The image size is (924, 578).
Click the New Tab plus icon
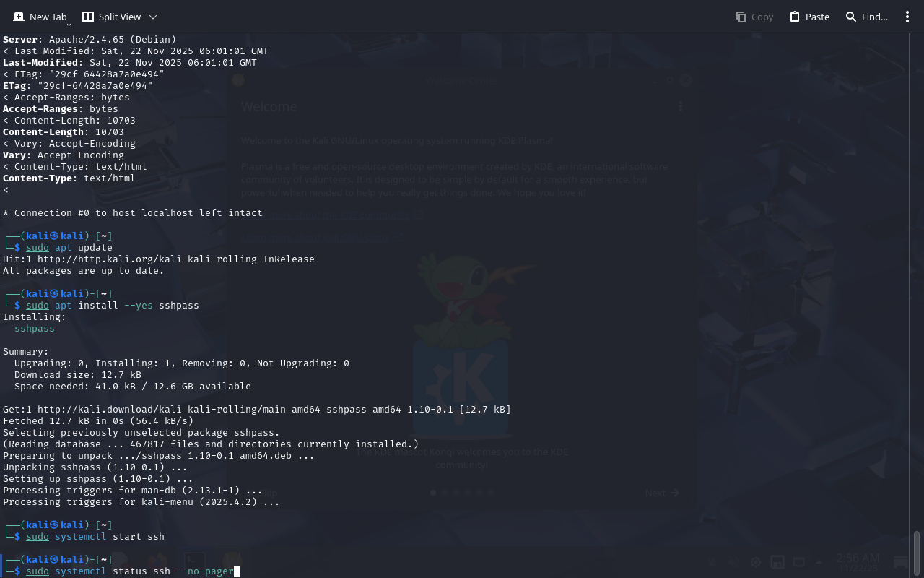(x=19, y=17)
